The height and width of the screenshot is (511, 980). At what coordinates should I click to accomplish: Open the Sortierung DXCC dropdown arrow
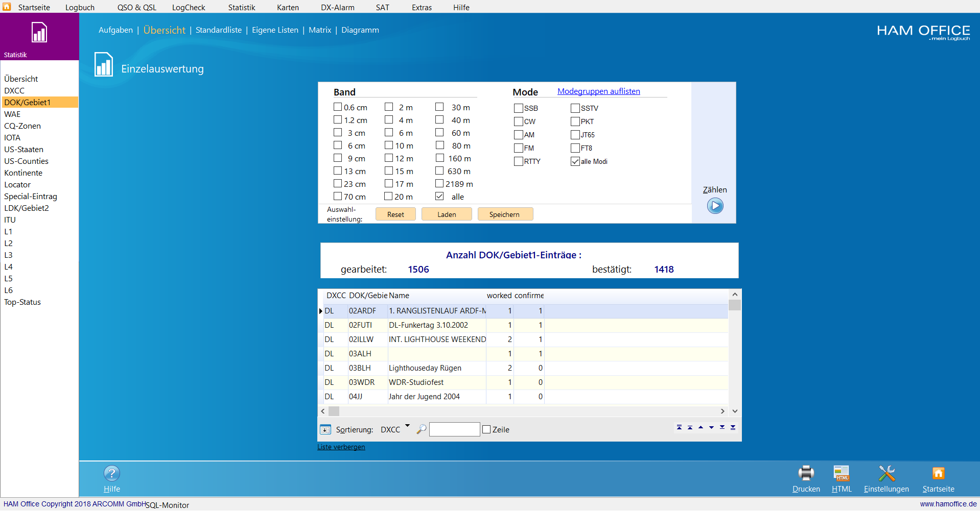tap(407, 425)
